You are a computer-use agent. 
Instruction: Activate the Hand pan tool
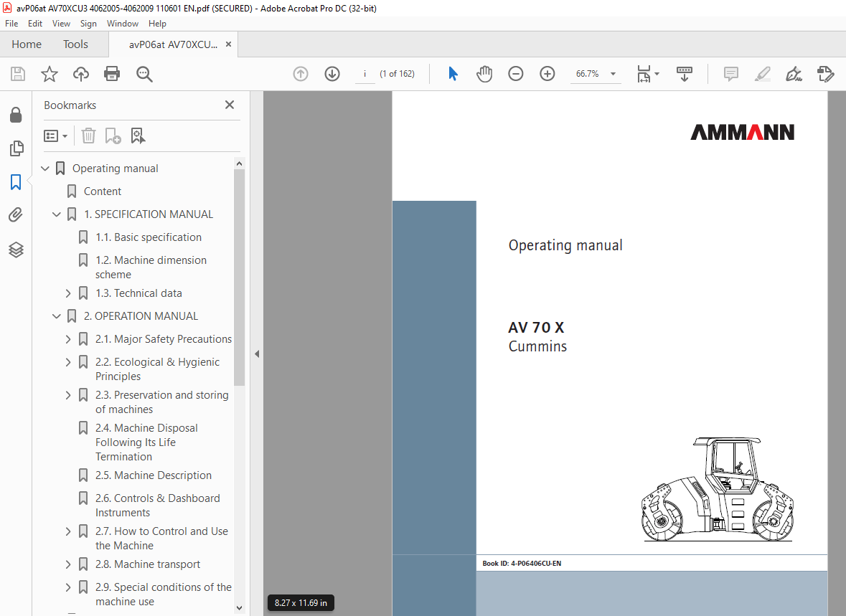(484, 74)
